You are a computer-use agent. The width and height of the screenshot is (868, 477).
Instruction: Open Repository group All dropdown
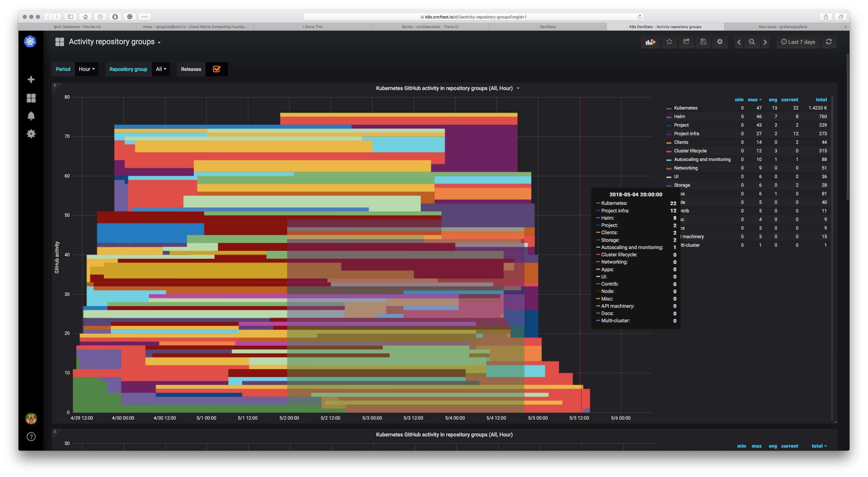(161, 69)
